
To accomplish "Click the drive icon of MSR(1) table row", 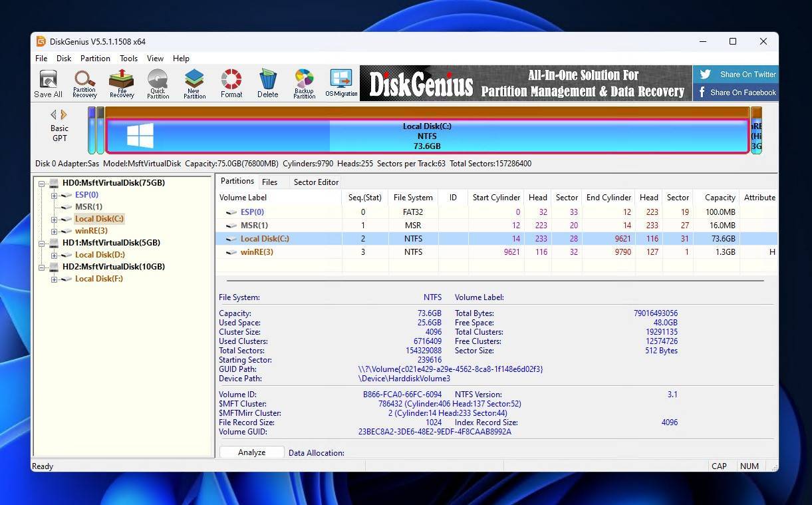I will 231,226.
